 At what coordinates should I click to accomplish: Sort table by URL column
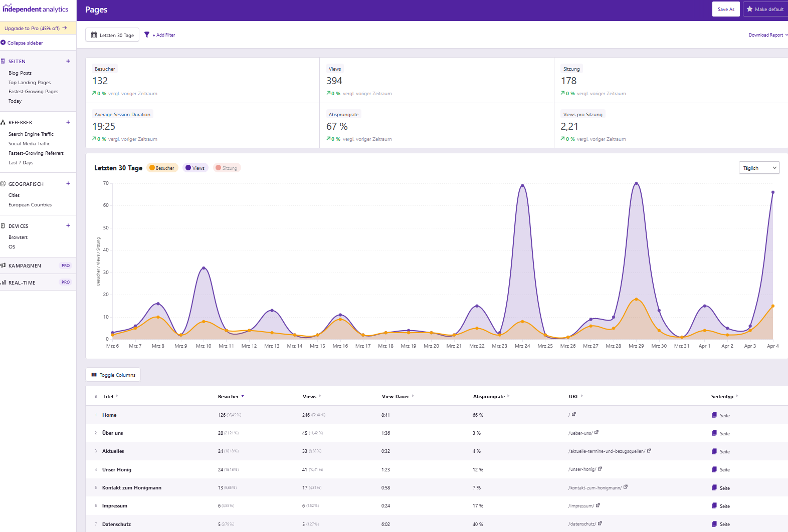tap(576, 396)
